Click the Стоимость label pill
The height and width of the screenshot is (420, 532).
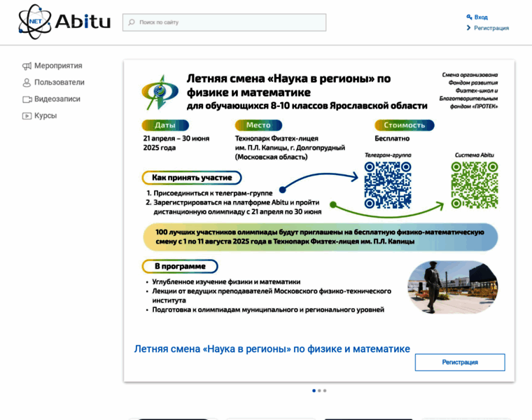(x=404, y=125)
